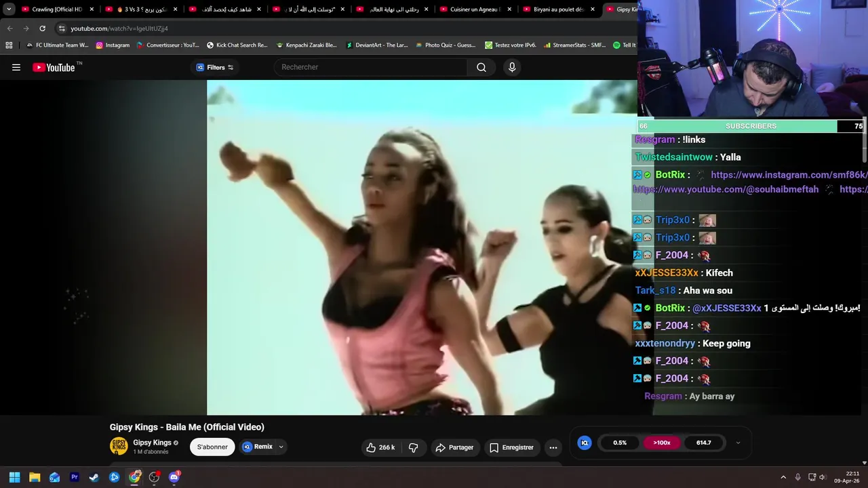Image resolution: width=868 pixels, height=488 pixels.
Task: Open Photo Quiz bookmark
Action: [x=446, y=45]
